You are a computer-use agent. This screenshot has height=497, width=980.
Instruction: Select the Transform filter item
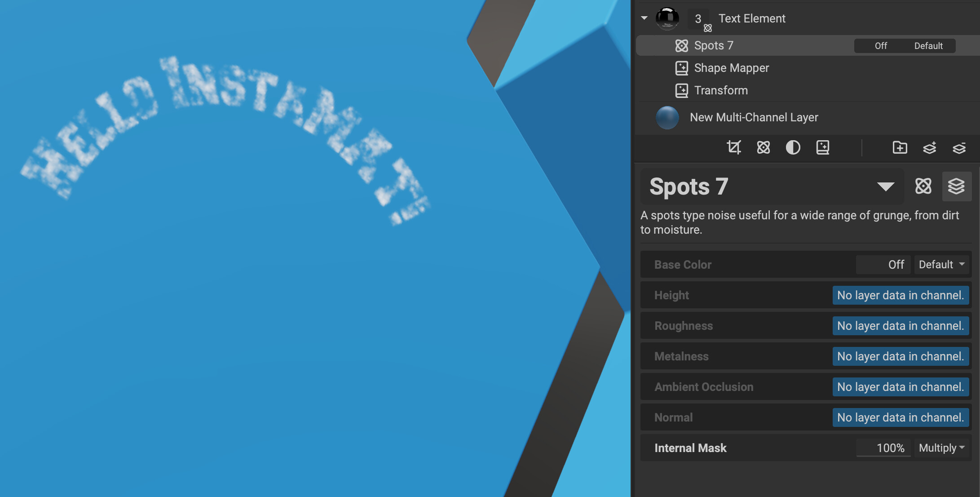(720, 90)
